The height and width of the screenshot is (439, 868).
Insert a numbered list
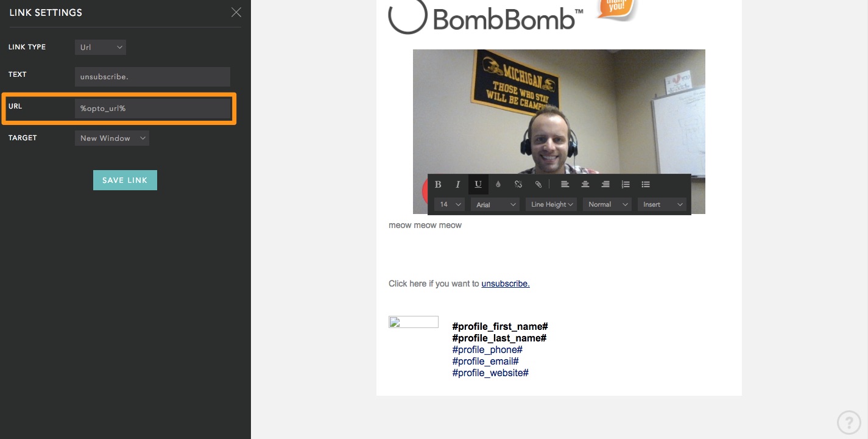[626, 184]
